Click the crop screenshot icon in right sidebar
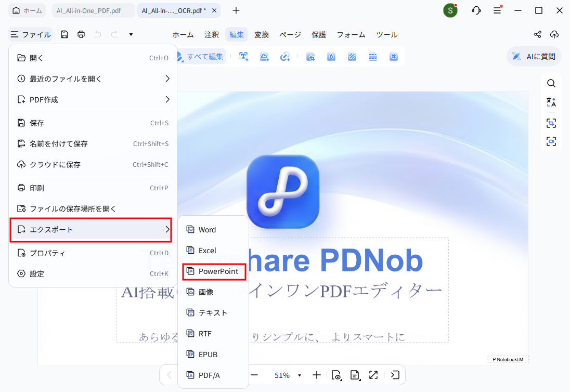 (551, 123)
